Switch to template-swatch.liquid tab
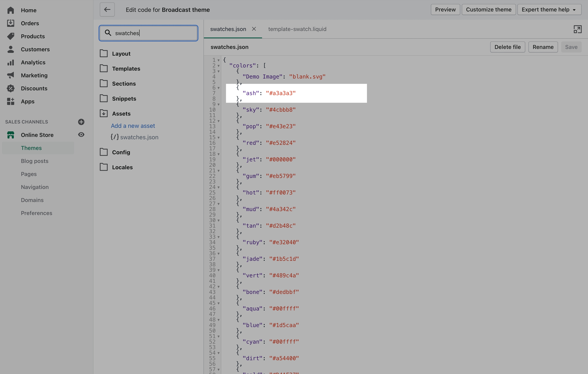588x374 pixels. click(x=297, y=29)
